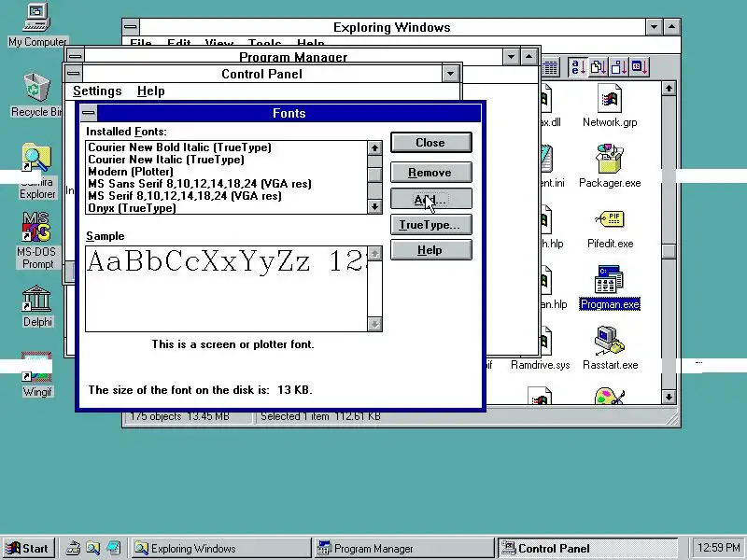The image size is (747, 560).
Task: Switch to Program Manager taskbar button
Action: (403, 549)
